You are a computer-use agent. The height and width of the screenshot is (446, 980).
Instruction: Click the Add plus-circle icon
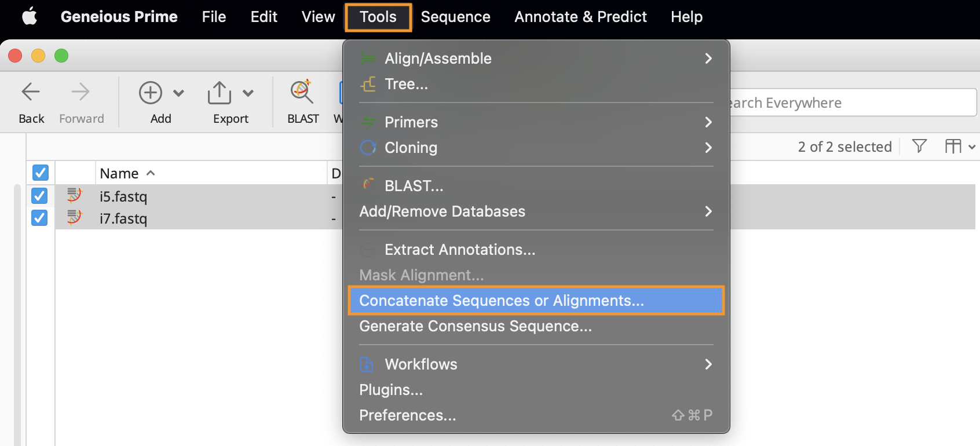tap(151, 93)
